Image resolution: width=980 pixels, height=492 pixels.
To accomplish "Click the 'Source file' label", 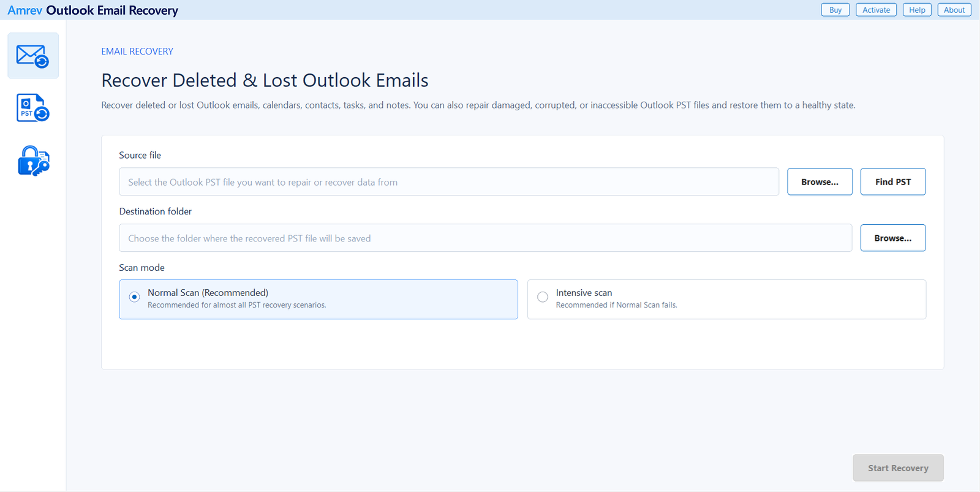I will tap(140, 156).
